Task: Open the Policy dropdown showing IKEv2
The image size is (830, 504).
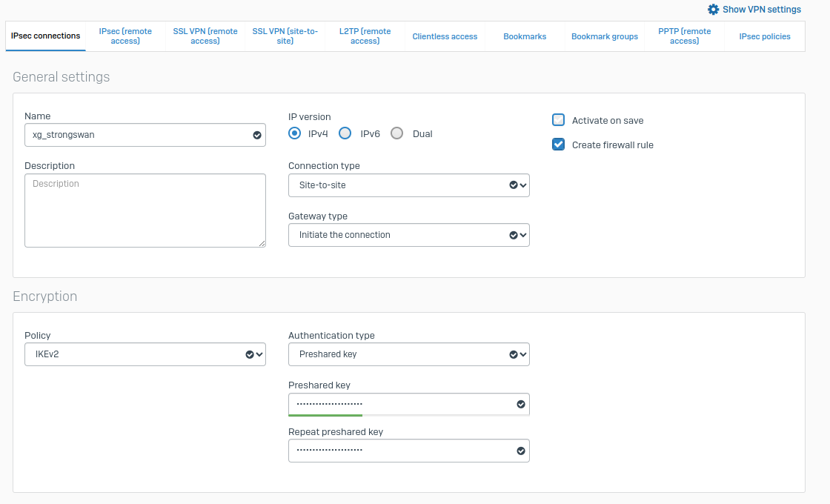Action: 145,354
